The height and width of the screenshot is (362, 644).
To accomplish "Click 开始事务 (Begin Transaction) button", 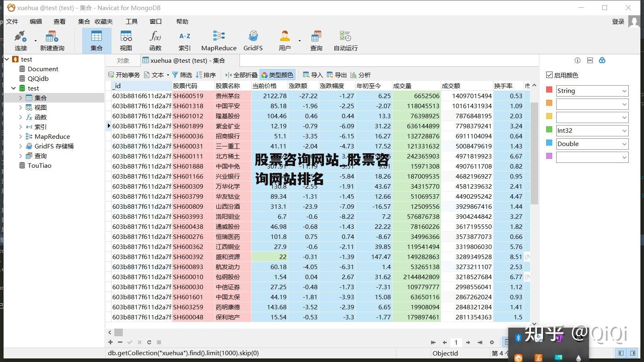I will point(124,75).
